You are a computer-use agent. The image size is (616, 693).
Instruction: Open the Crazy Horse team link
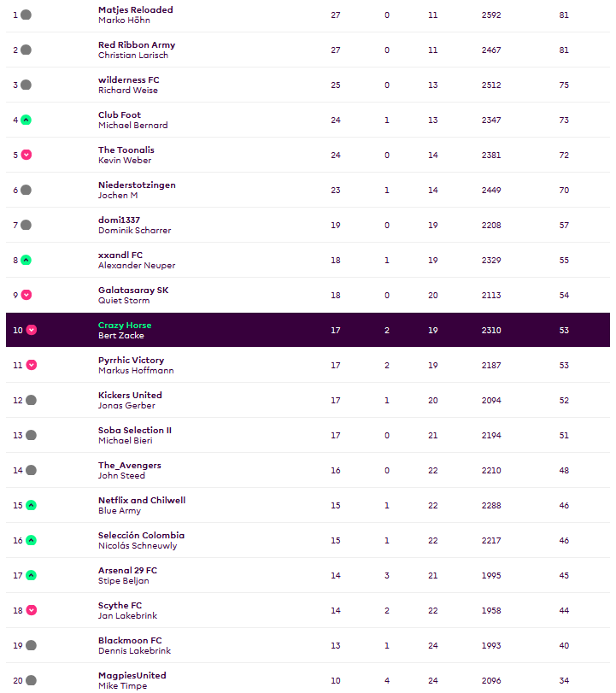pyautogui.click(x=125, y=326)
